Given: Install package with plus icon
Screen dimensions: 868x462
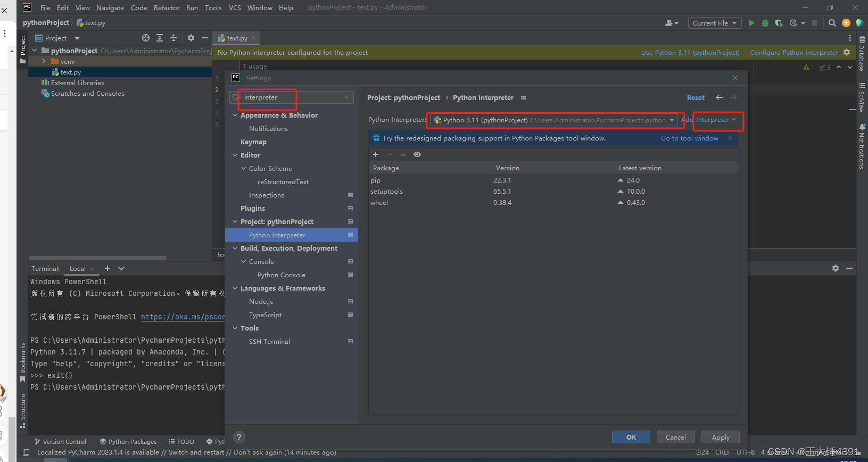Looking at the screenshot, I should (376, 154).
